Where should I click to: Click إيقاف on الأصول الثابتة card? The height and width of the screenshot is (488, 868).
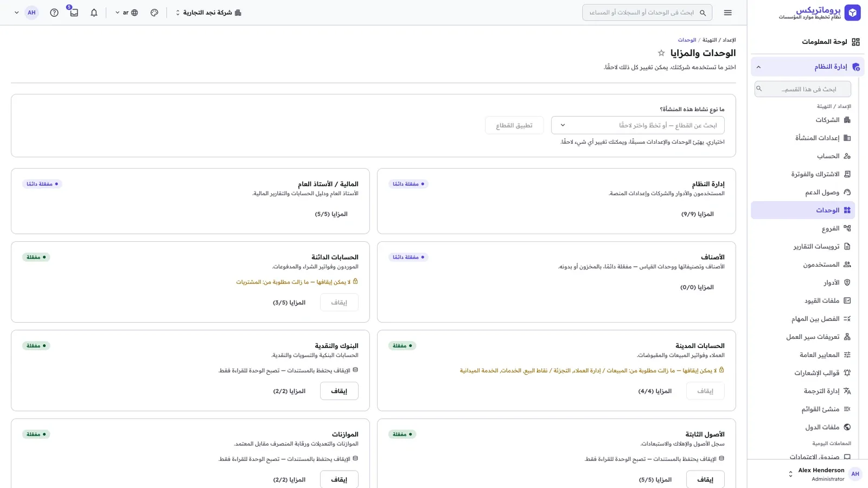pyautogui.click(x=705, y=479)
